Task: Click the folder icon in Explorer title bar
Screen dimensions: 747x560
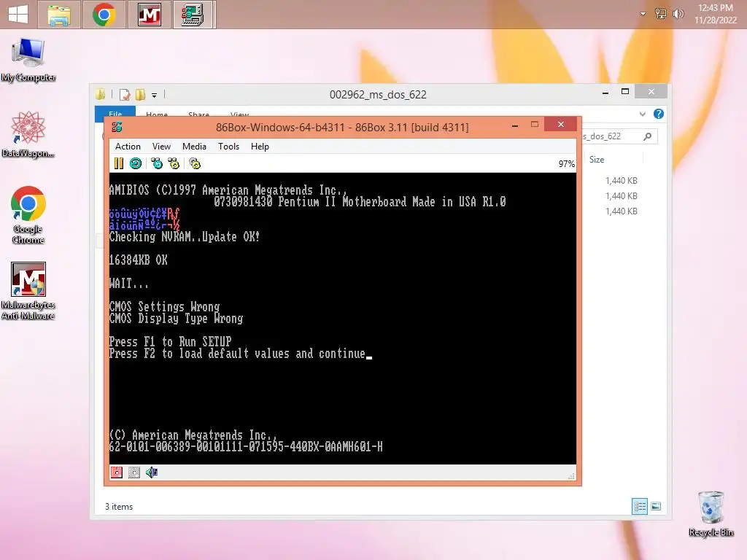Action: pyautogui.click(x=100, y=94)
